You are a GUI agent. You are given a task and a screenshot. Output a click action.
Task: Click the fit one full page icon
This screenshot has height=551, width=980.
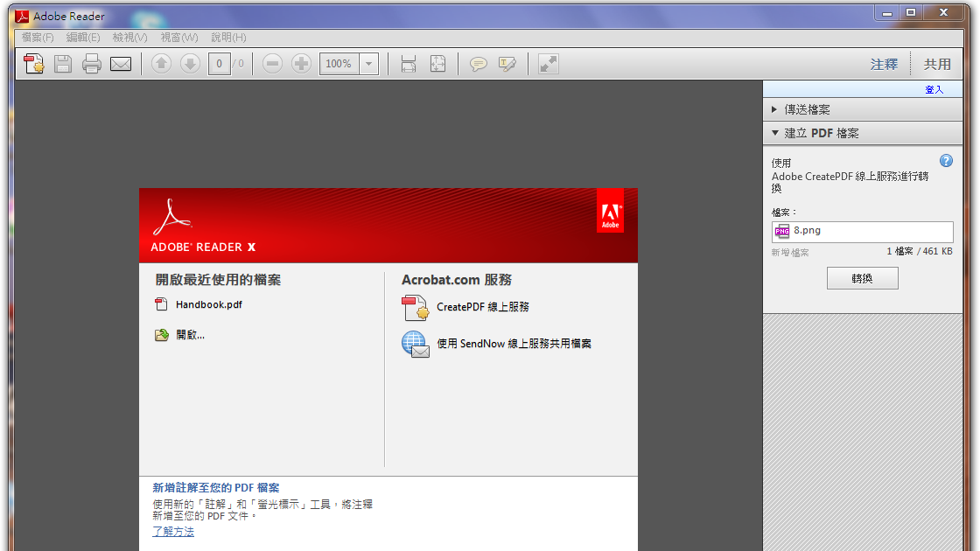(x=437, y=64)
